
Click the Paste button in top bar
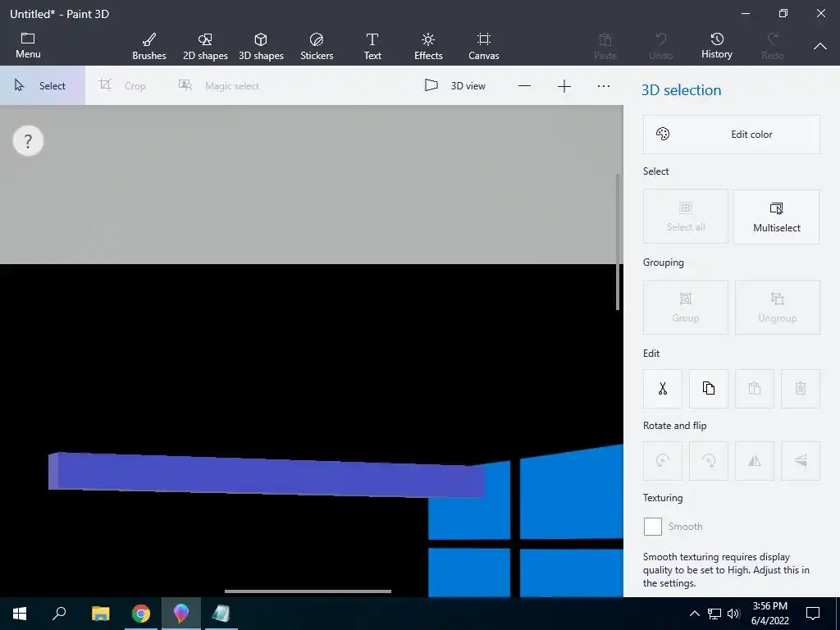pos(605,46)
